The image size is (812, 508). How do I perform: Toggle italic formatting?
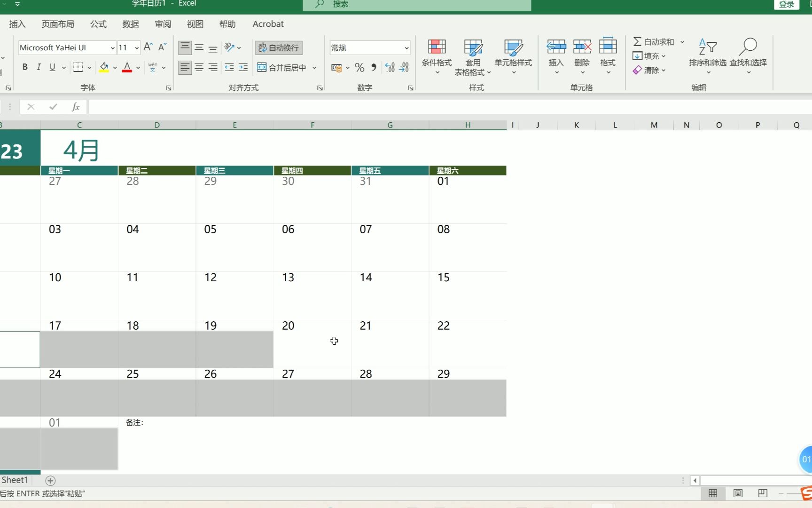point(39,67)
